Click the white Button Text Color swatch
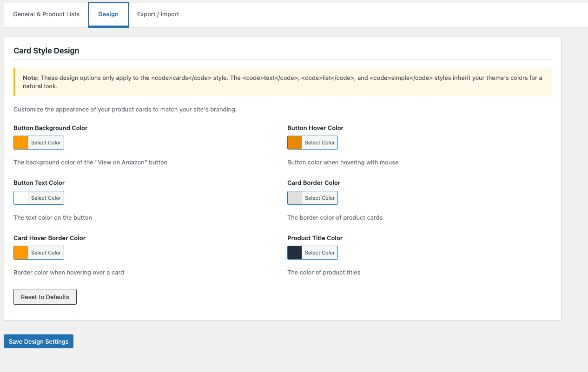588x372 pixels. 20,197
